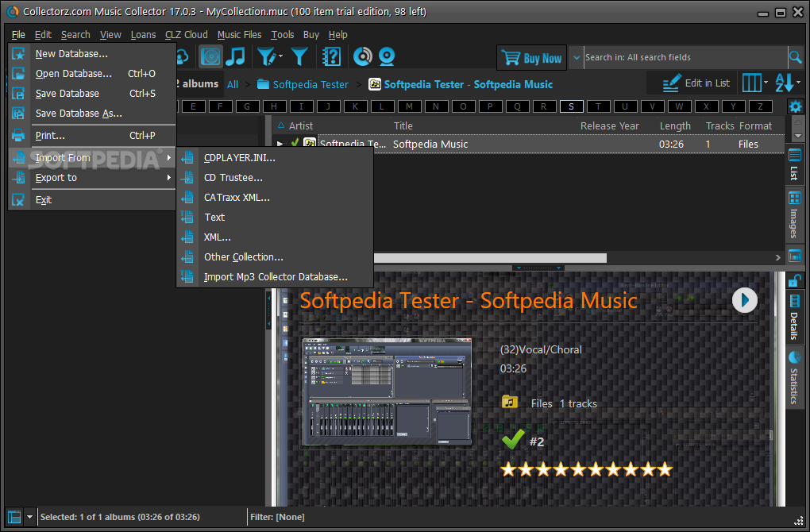
Task: Click the green checkmark in the album row
Action: (x=295, y=143)
